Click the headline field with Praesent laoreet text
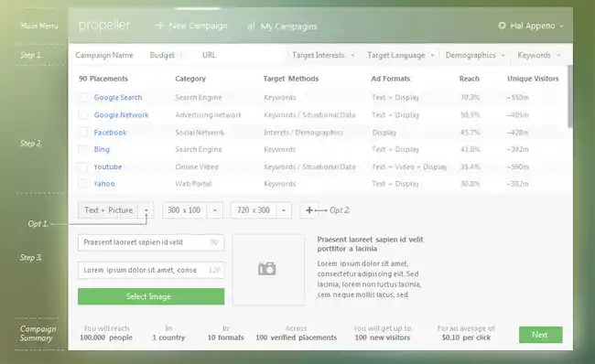Image resolution: width=595 pixels, height=364 pixels. [x=151, y=242]
